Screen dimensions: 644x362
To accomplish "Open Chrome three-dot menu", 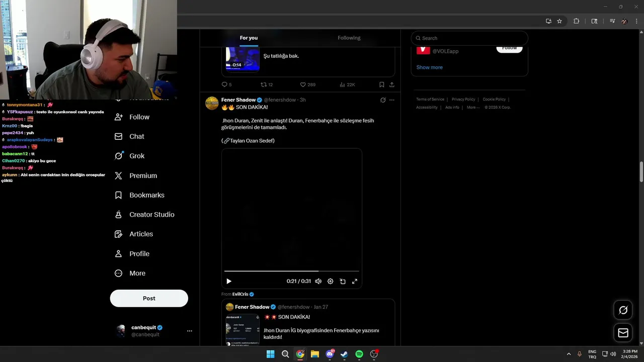I will [x=636, y=21].
